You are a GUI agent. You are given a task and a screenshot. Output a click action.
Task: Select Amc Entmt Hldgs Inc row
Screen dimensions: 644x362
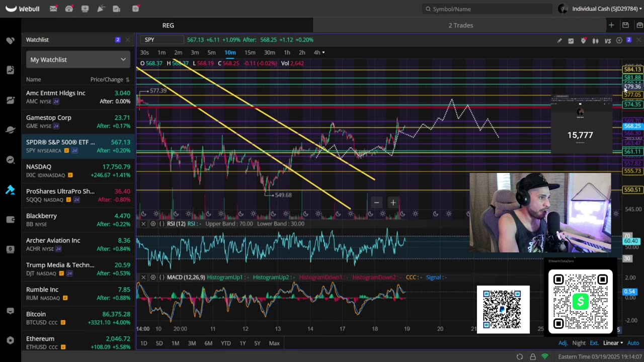click(78, 97)
